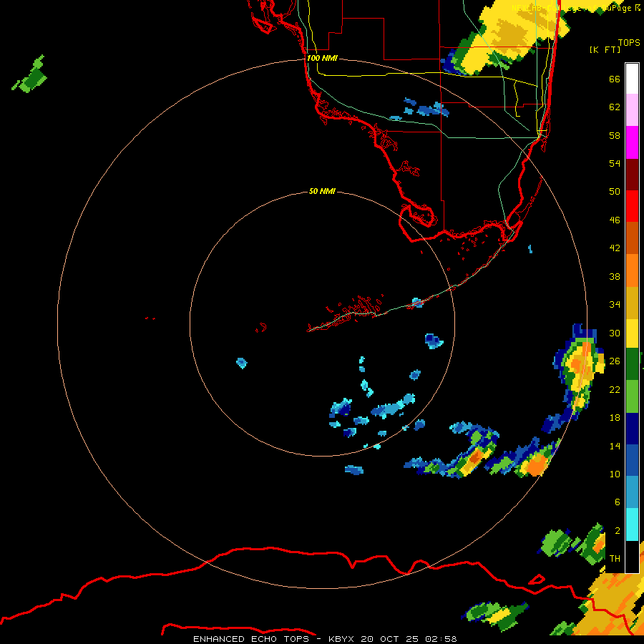Click the '02:58' timestamp in caption

point(441,639)
